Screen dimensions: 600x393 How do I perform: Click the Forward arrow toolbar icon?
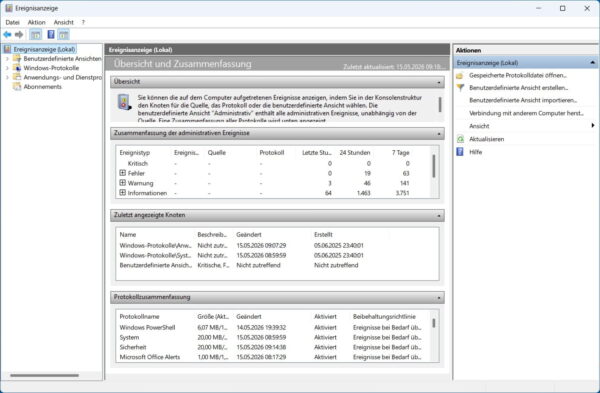[19, 35]
